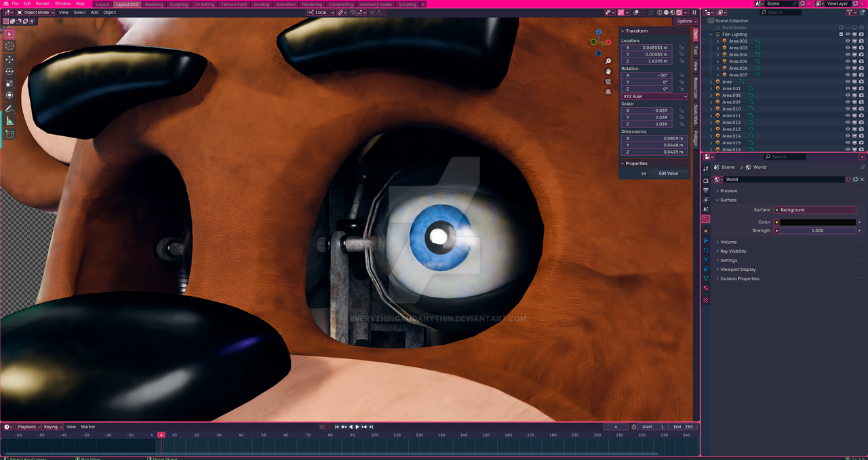Open the Render properties tab icon
Image resolution: width=868 pixels, height=460 pixels.
[706, 181]
